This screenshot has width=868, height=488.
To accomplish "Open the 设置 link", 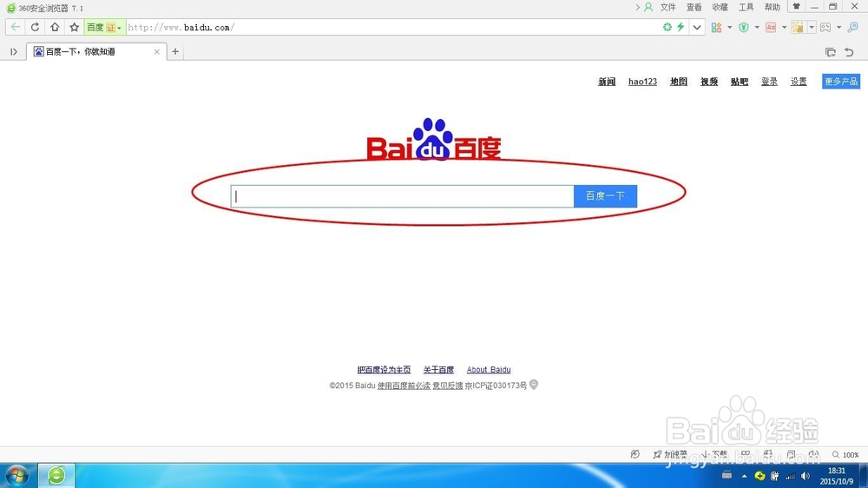I will [799, 82].
